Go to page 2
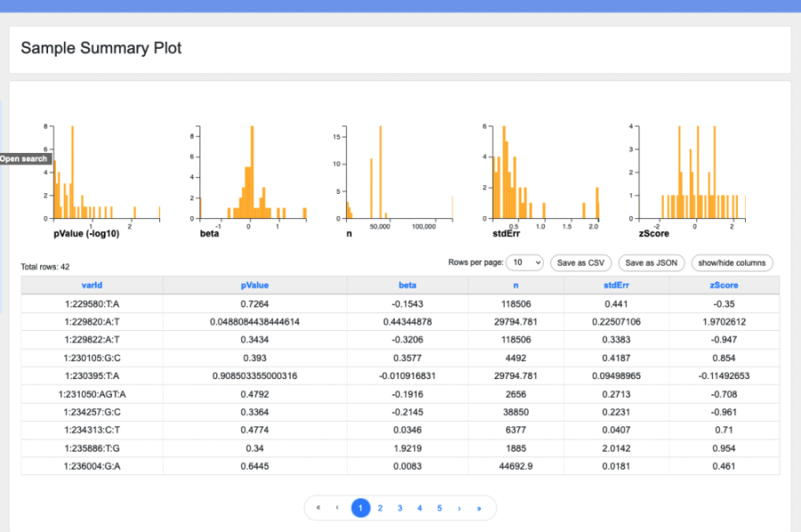Viewport: 801px width, 532px height. click(x=380, y=508)
